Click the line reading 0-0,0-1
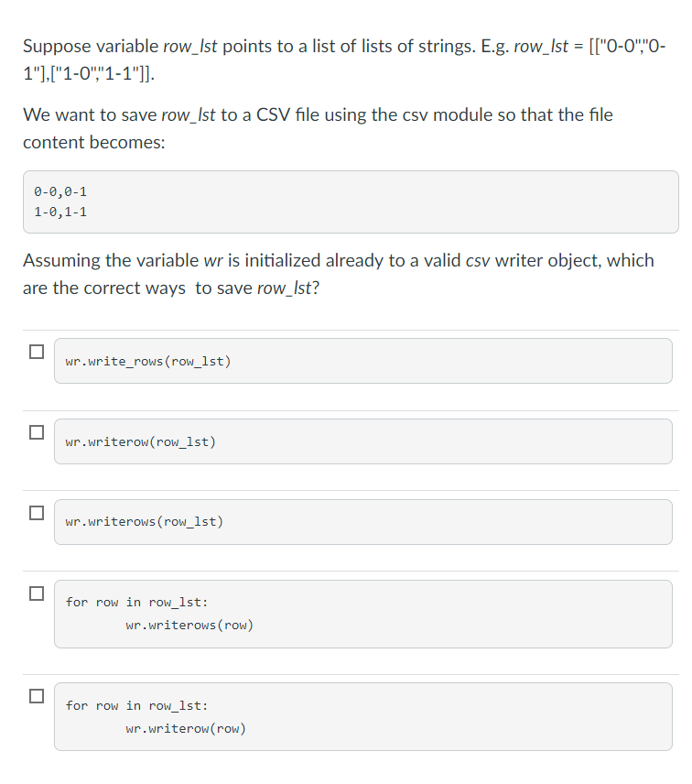The width and height of the screenshot is (692, 784). point(60,191)
